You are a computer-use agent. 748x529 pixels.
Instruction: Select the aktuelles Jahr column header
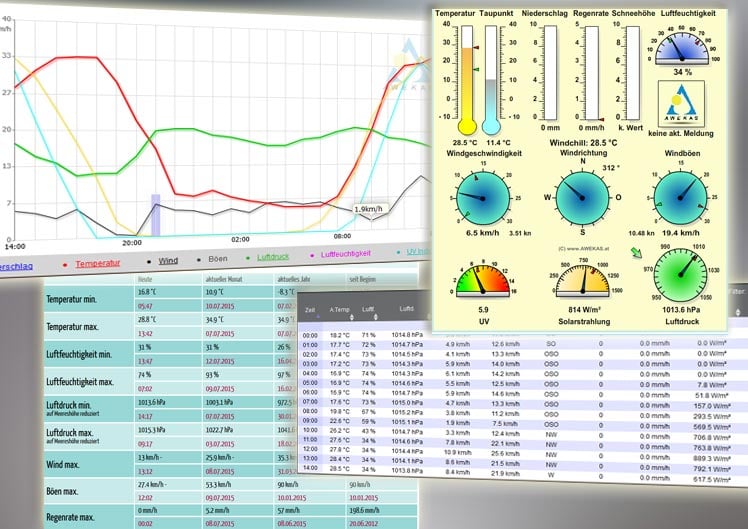293,279
